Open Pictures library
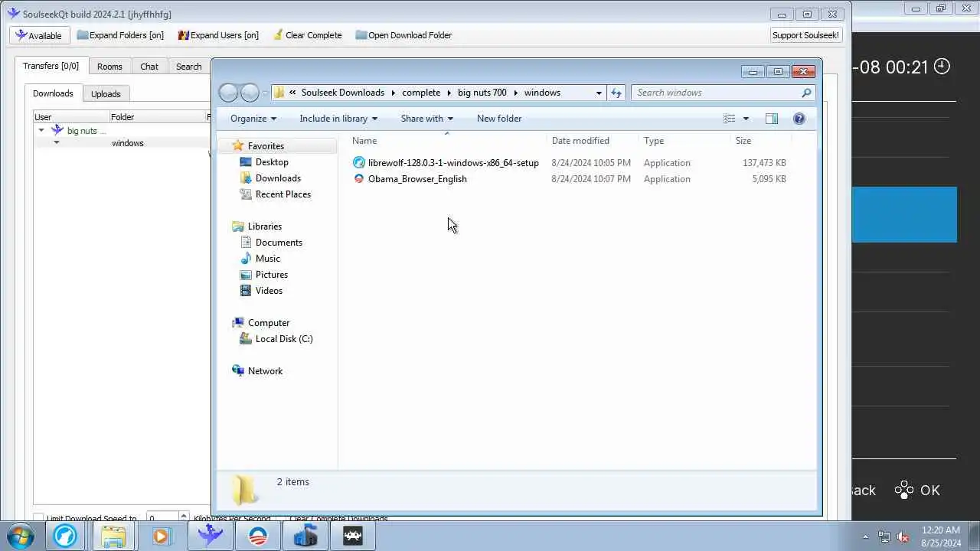This screenshot has height=551, width=980. pos(271,275)
